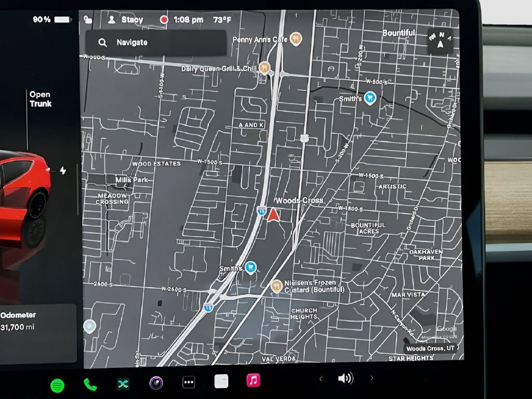Tap the Smith's cart marker beside I-15
This screenshot has height=399, width=532.
click(x=250, y=268)
